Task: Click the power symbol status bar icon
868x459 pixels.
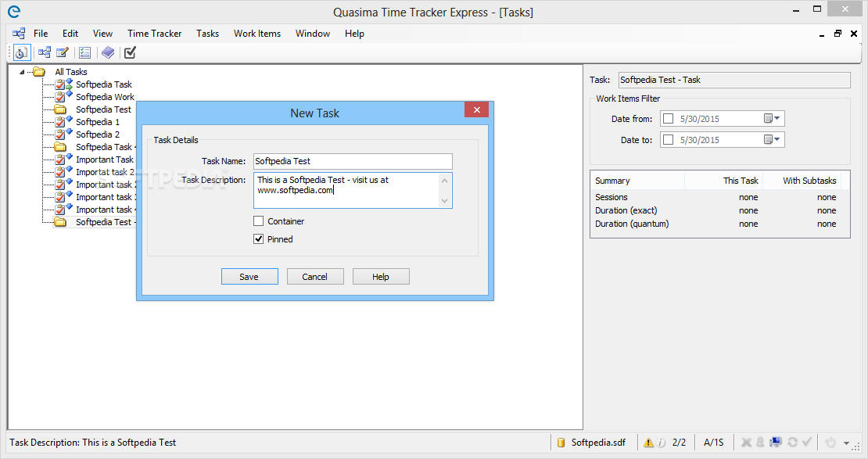Action: click(830, 443)
